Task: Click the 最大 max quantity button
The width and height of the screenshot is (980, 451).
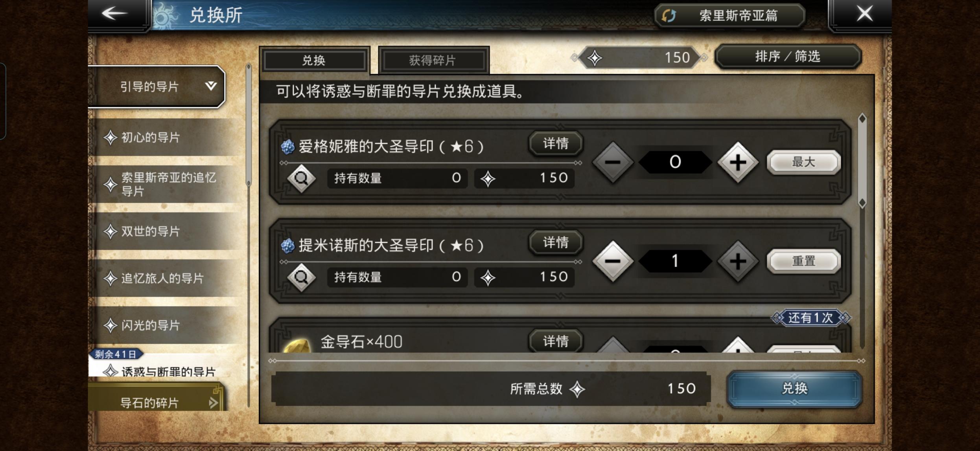Action: click(x=803, y=162)
